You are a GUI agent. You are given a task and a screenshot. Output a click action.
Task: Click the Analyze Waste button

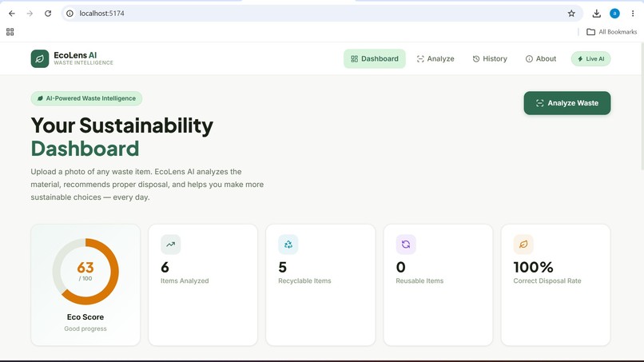click(566, 103)
